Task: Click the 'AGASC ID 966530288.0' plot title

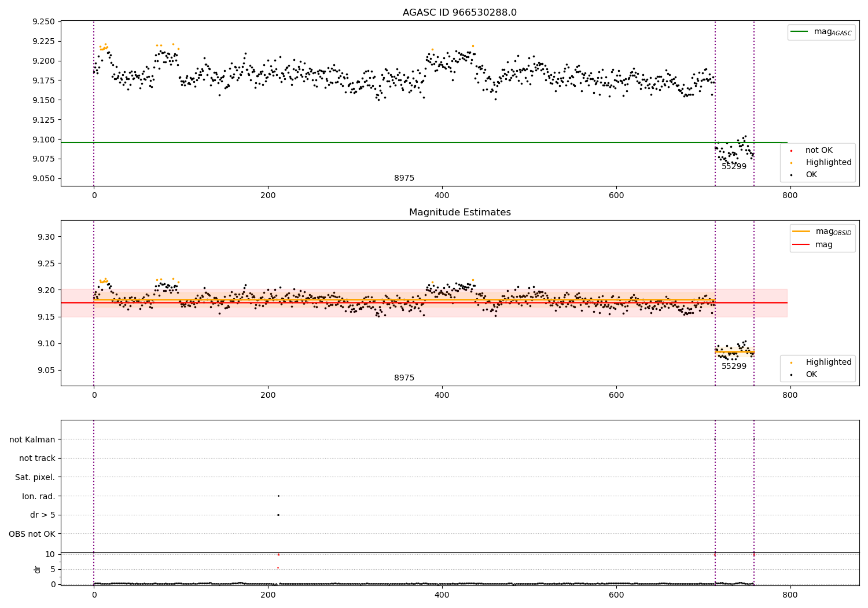Action: (x=459, y=13)
